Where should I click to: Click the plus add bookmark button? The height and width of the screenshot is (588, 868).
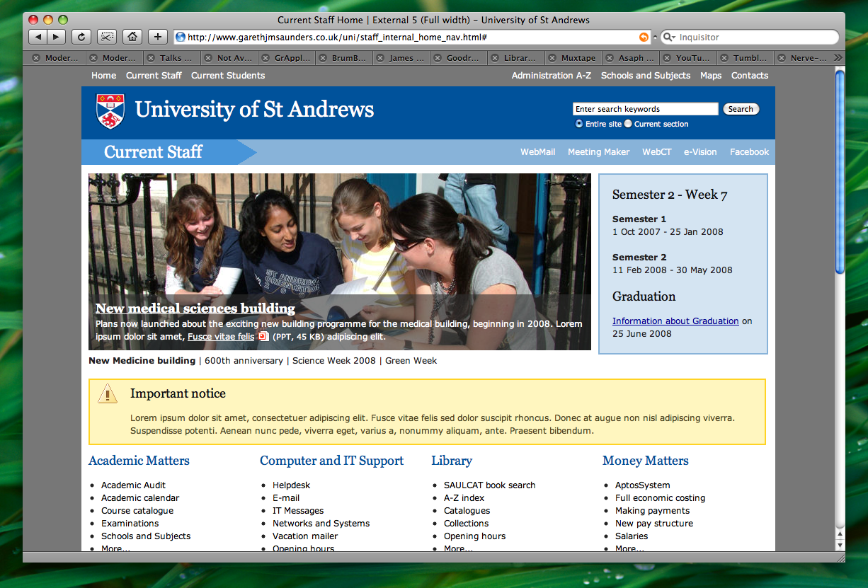157,37
